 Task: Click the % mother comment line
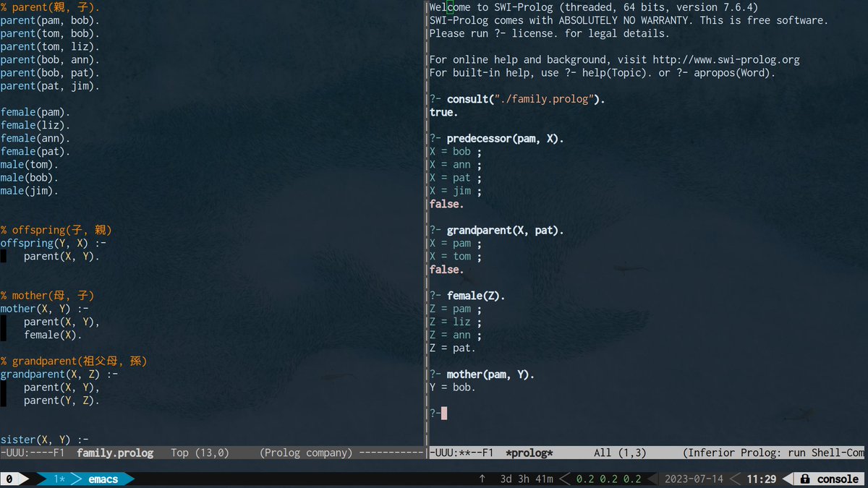click(x=47, y=296)
